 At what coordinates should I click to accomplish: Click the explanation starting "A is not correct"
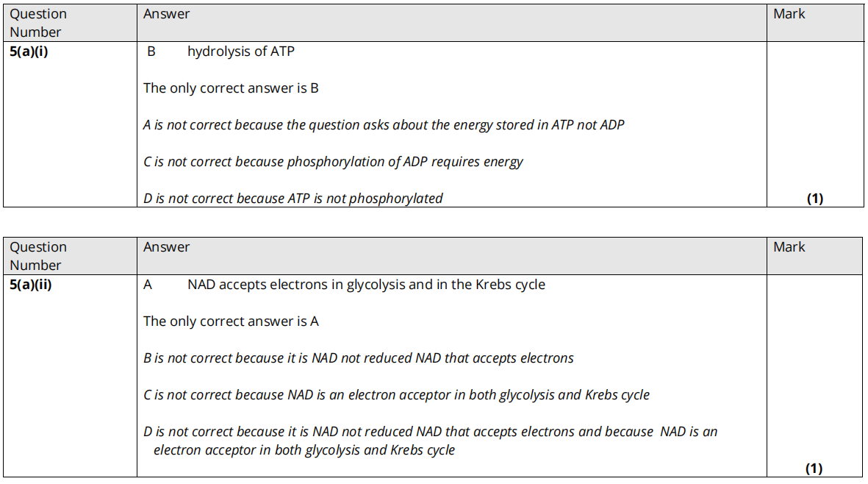[x=383, y=125]
